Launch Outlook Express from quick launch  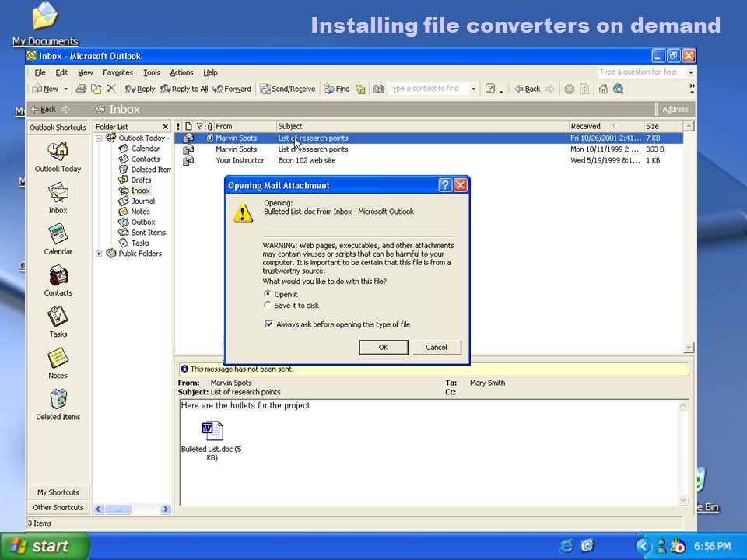pos(587,546)
